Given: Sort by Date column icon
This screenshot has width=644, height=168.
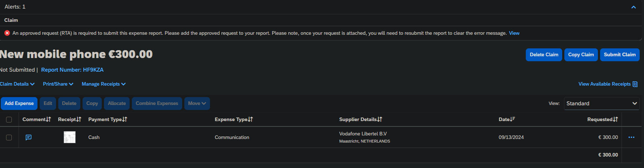Looking at the screenshot, I should (x=513, y=119).
